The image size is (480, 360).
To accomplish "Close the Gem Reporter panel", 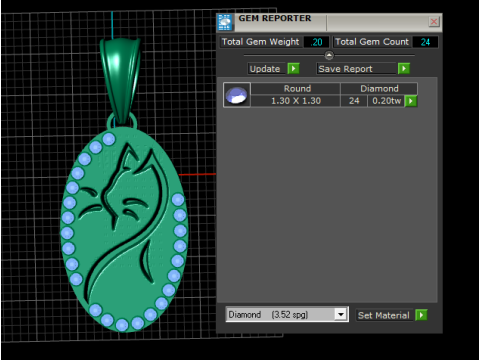I will [434, 22].
